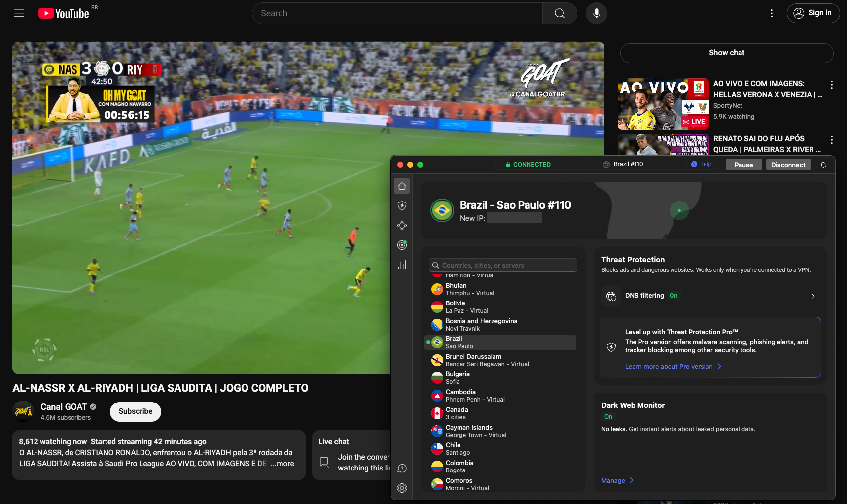Click the 8,612 watching now text
This screenshot has height=504, width=847.
[x=53, y=442]
